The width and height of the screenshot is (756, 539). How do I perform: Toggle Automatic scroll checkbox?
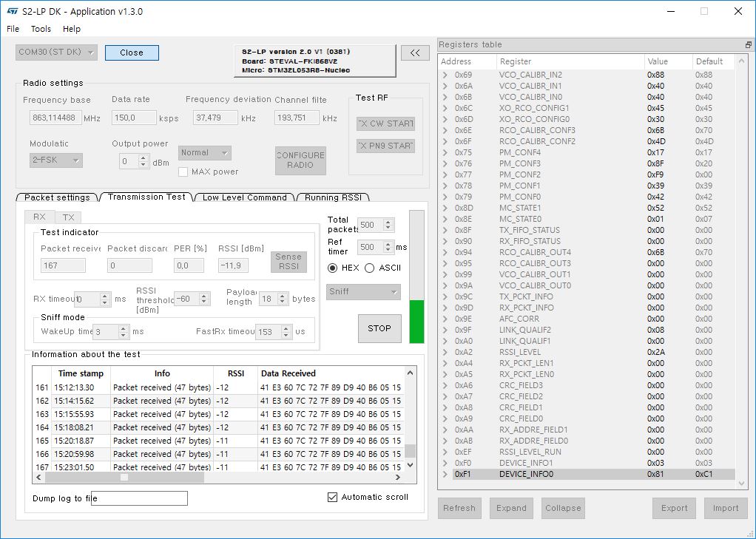point(332,497)
